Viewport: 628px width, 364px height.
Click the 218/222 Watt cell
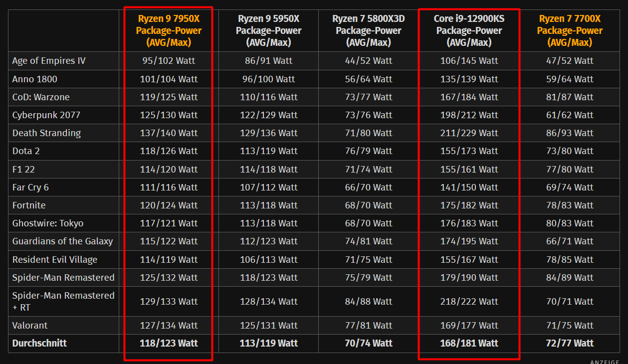point(469,301)
